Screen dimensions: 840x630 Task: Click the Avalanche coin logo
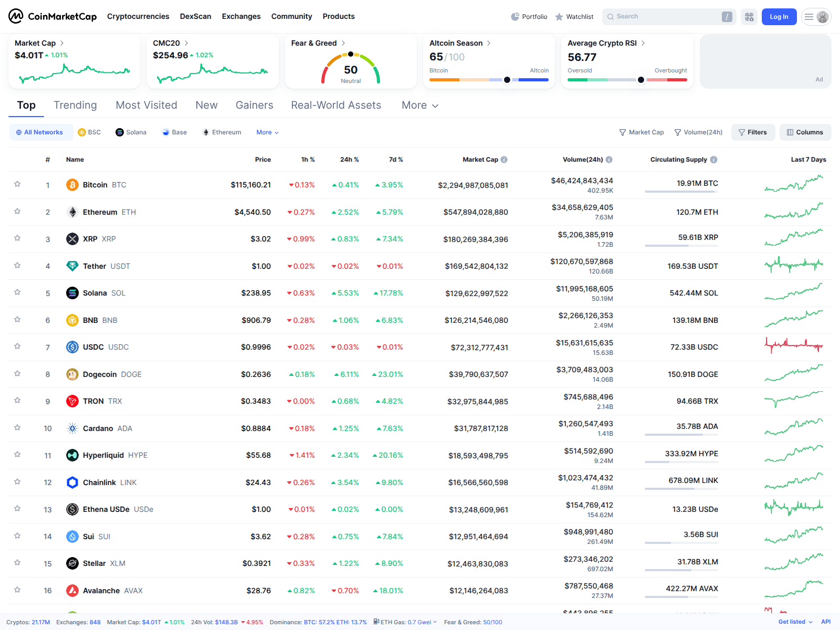[x=72, y=591]
